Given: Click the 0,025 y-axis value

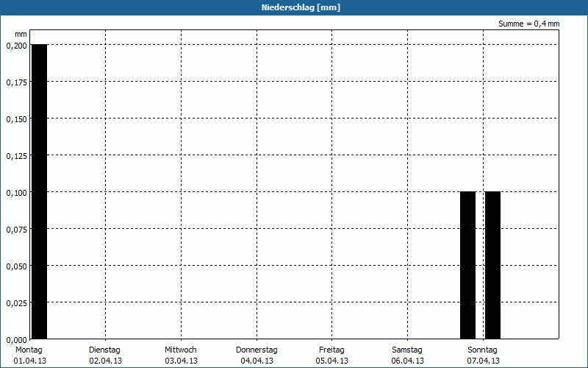Looking at the screenshot, I should 16,303.
